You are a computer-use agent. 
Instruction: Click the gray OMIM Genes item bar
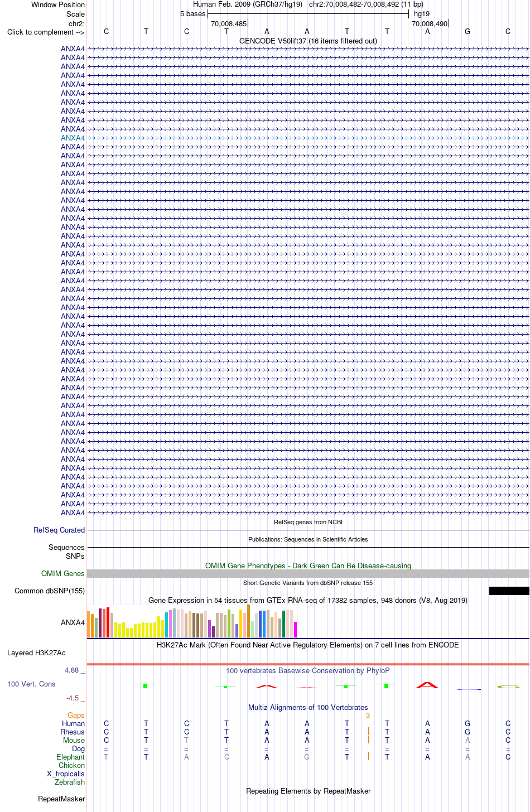(308, 573)
